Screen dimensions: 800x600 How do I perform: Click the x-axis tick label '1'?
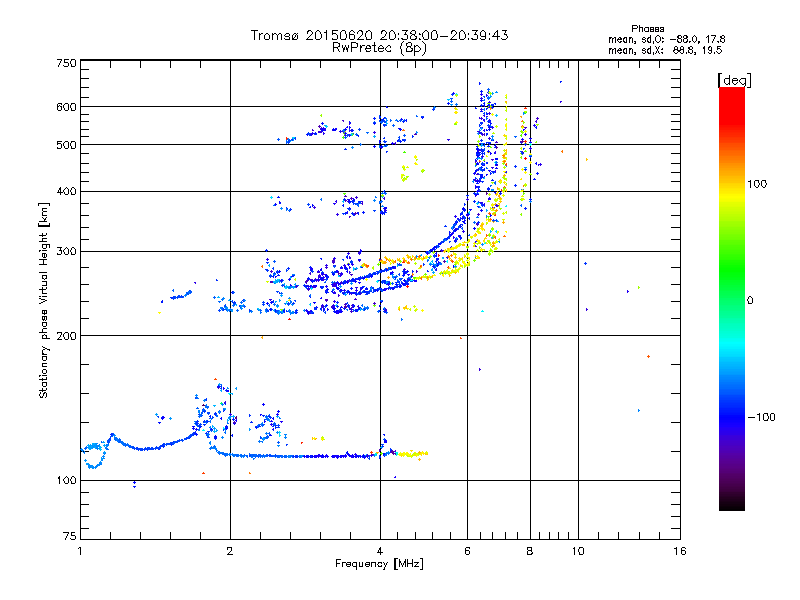(x=80, y=551)
